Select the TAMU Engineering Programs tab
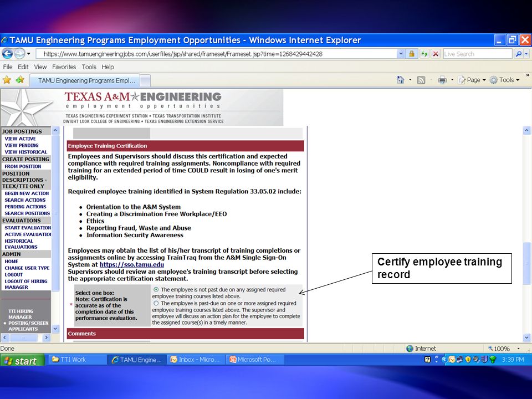This screenshot has width=532, height=399. [x=85, y=81]
